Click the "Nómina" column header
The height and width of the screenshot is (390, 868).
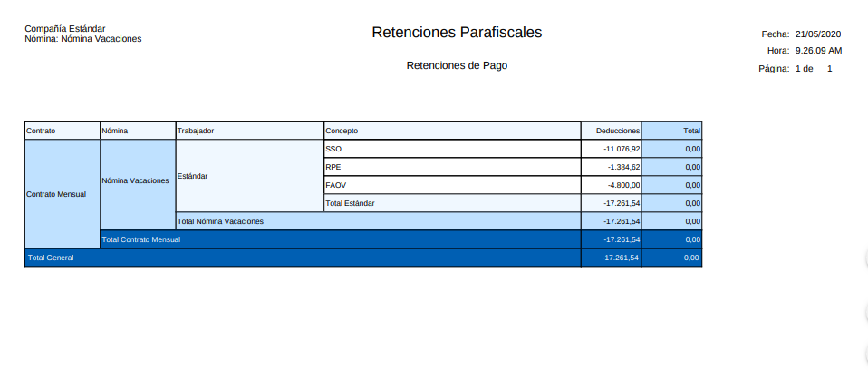coord(138,131)
